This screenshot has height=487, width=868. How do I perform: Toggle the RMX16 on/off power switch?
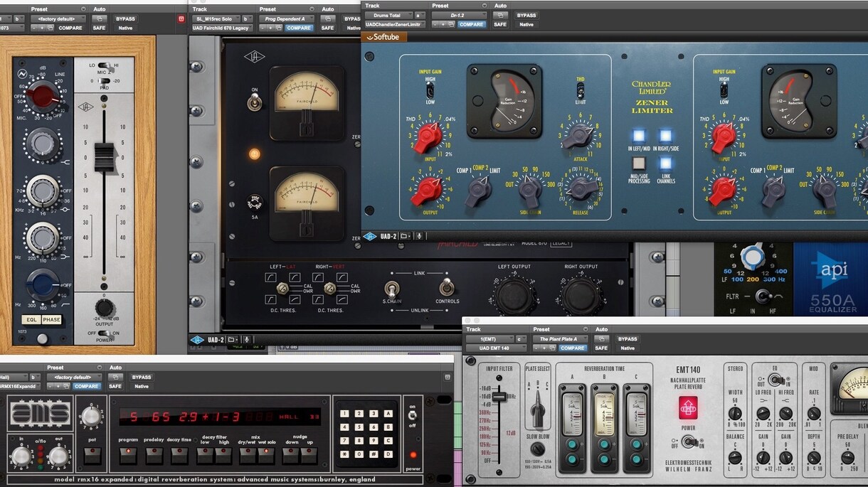[413, 415]
